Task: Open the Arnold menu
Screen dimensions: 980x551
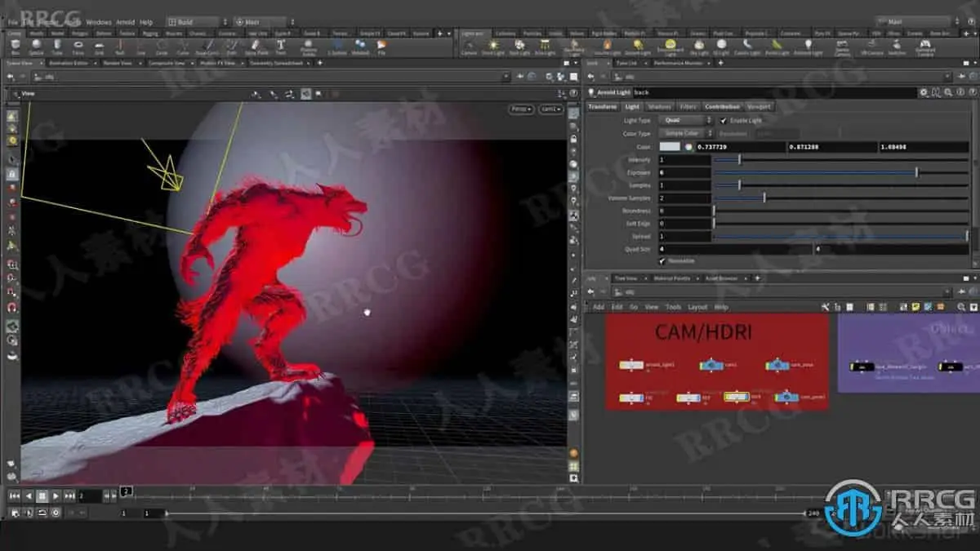Action: click(x=126, y=22)
